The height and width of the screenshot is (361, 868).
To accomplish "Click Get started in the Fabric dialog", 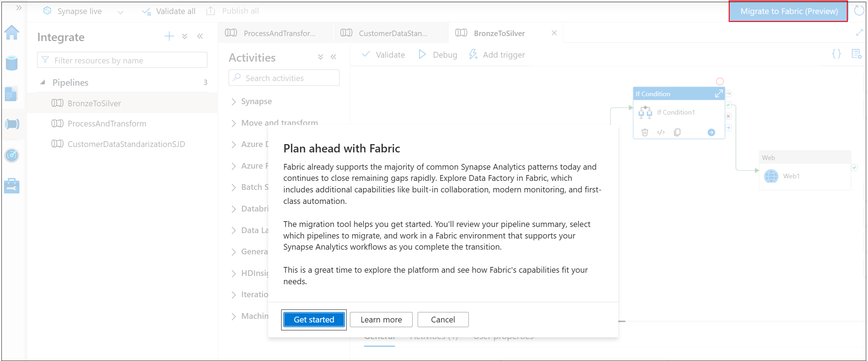I will coord(314,320).
